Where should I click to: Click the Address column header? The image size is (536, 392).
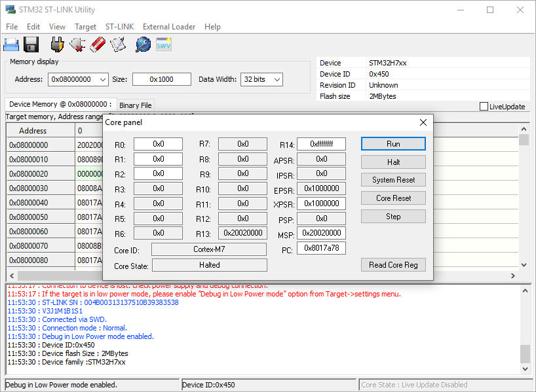click(x=41, y=130)
